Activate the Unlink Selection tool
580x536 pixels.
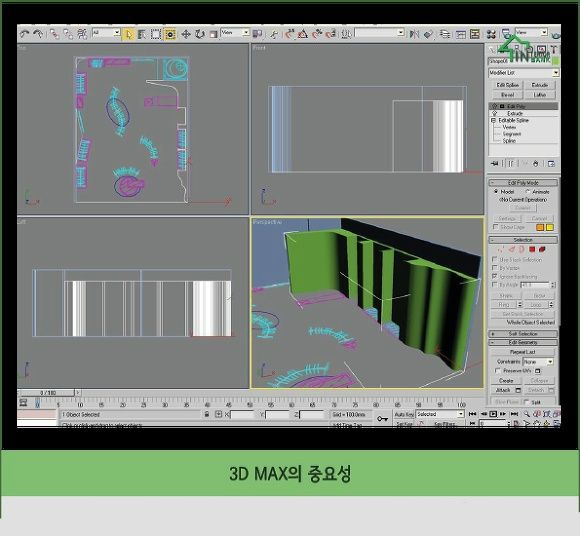68,34
